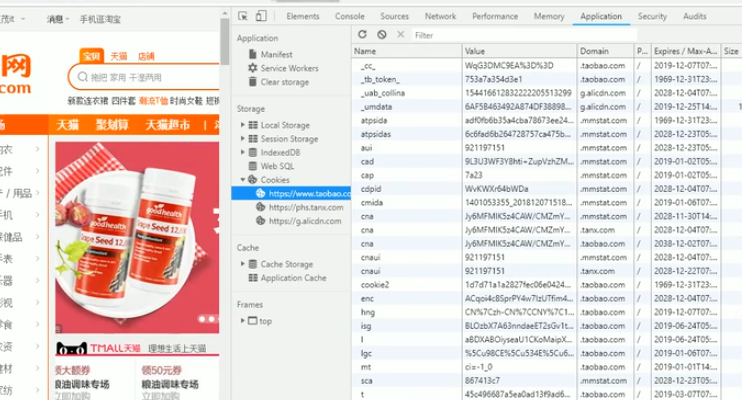
Task: Switch to the Sources tab
Action: [x=394, y=16]
